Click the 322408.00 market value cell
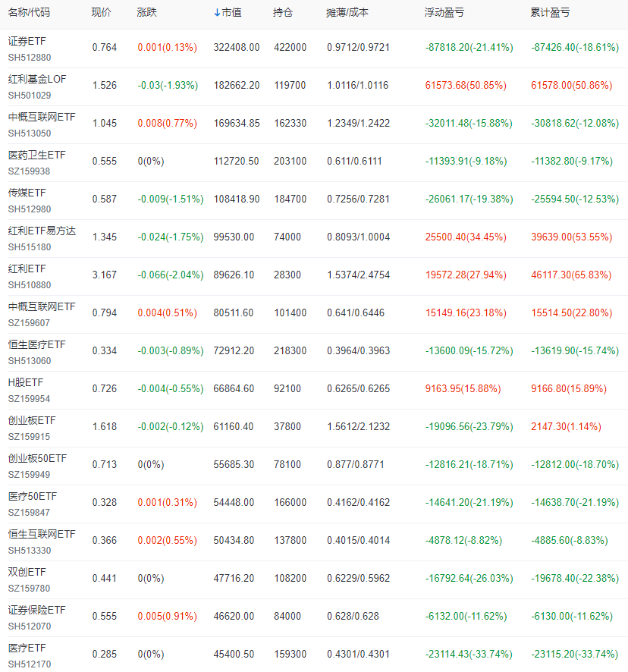The height and width of the screenshot is (672, 628). (x=237, y=47)
